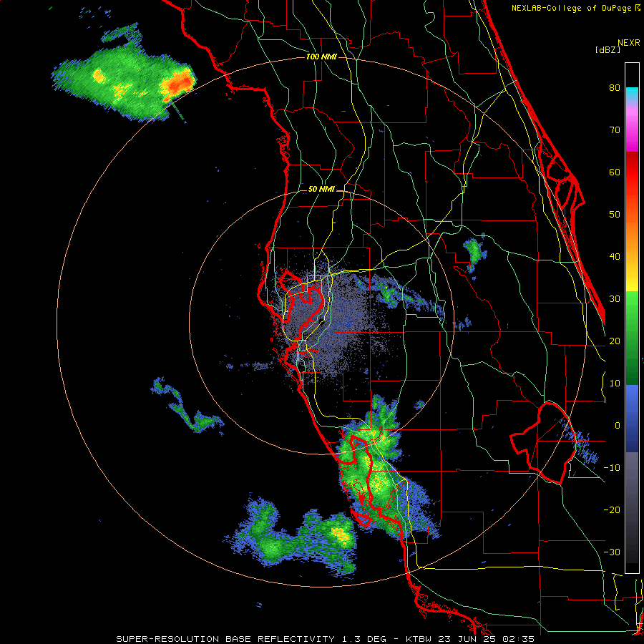Viewport: 644px width, 644px height.
Task: Click the -30 dBZ scale value
Action: click(612, 552)
